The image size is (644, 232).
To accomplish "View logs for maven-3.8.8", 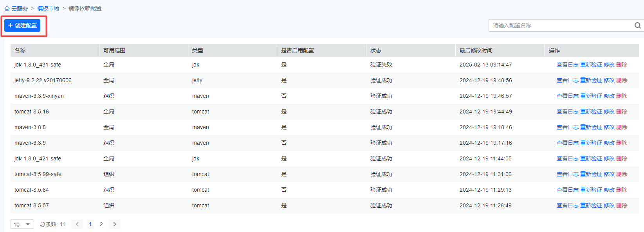I will (567, 127).
